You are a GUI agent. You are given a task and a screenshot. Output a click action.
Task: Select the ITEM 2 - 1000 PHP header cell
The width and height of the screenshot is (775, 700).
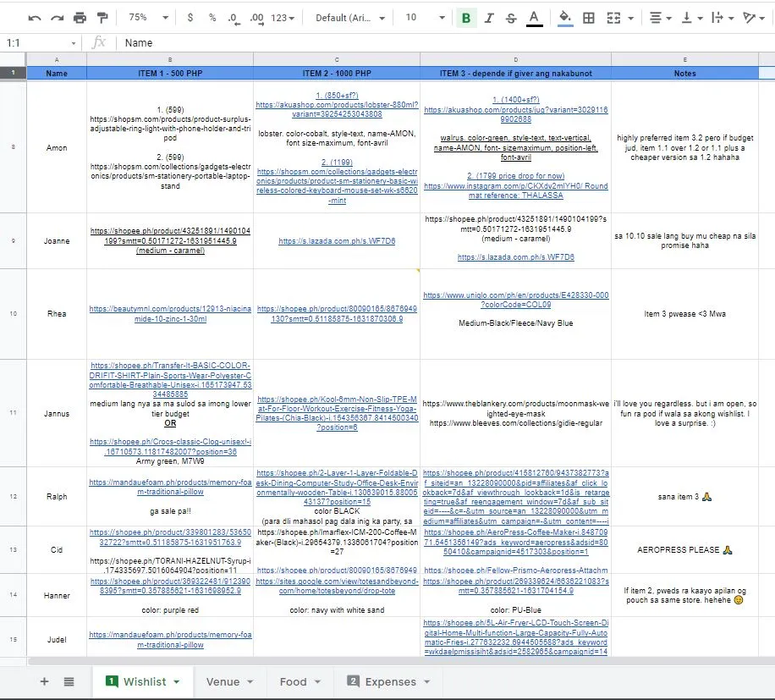click(x=337, y=73)
